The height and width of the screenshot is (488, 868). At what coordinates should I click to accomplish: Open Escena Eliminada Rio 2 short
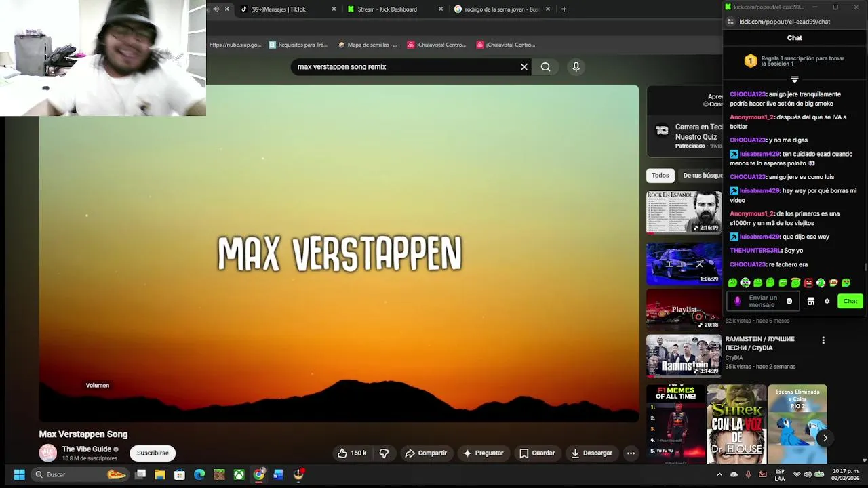click(x=797, y=424)
